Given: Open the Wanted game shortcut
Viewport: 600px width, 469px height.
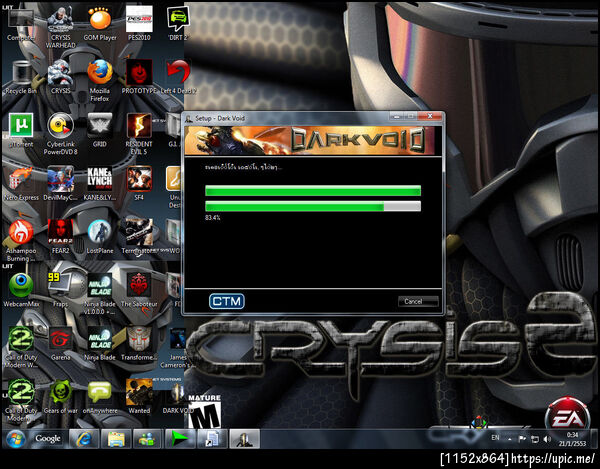Looking at the screenshot, I should pyautogui.click(x=139, y=397).
